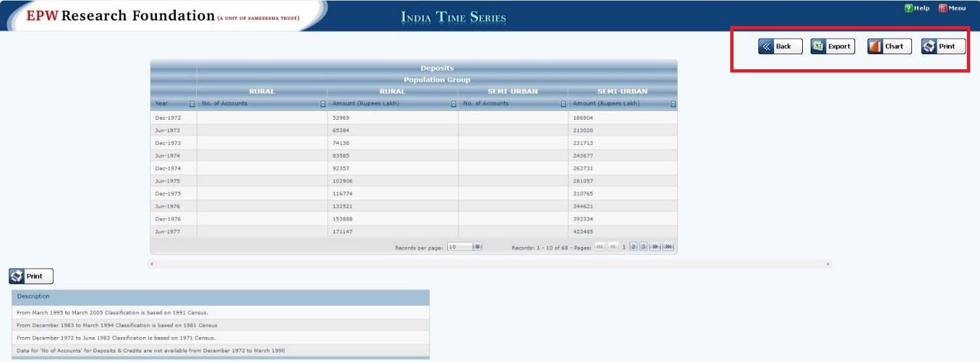The width and height of the screenshot is (980, 362).
Task: Go to page 2 of records
Action: (x=634, y=247)
